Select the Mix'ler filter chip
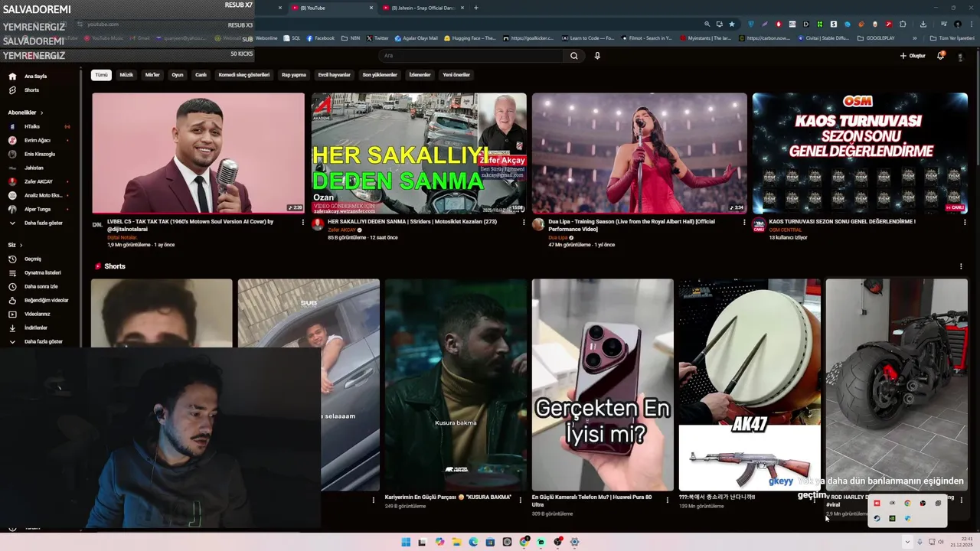Screen dimensions: 980x551 pos(152,75)
